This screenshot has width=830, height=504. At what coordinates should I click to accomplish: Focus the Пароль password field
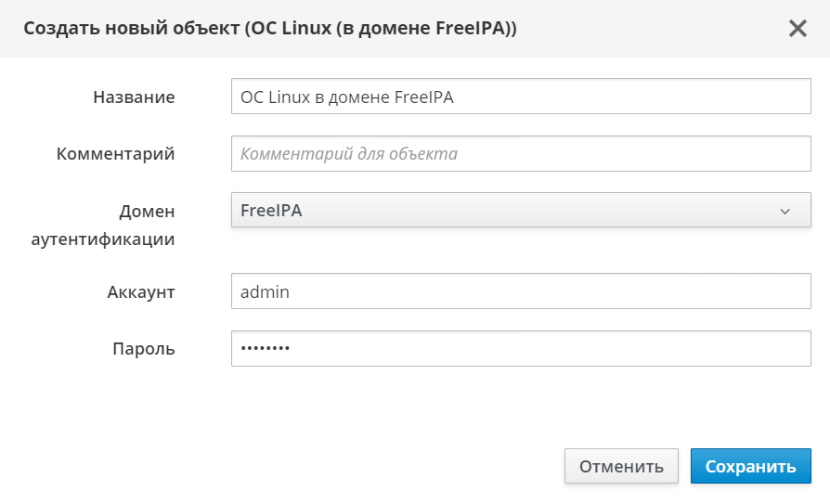point(520,349)
